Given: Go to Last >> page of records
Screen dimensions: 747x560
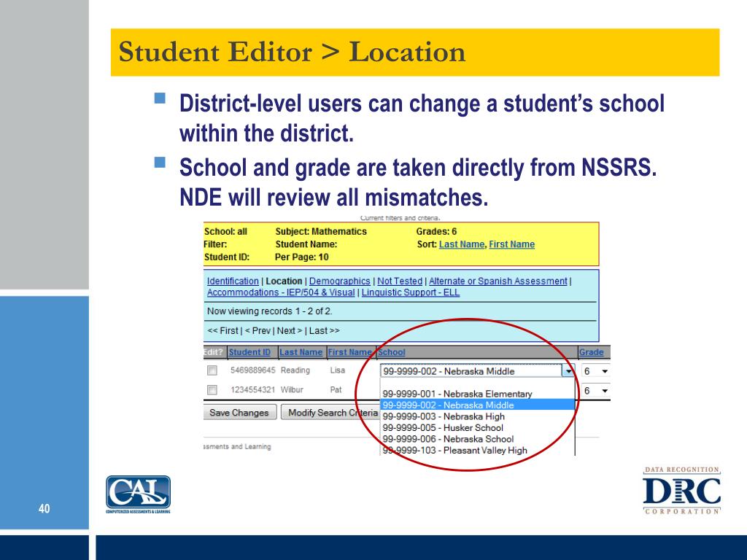Looking at the screenshot, I should (325, 330).
